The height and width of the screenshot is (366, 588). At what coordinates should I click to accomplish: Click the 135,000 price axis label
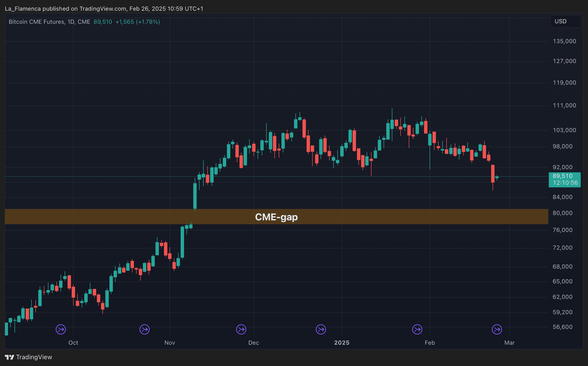(565, 41)
